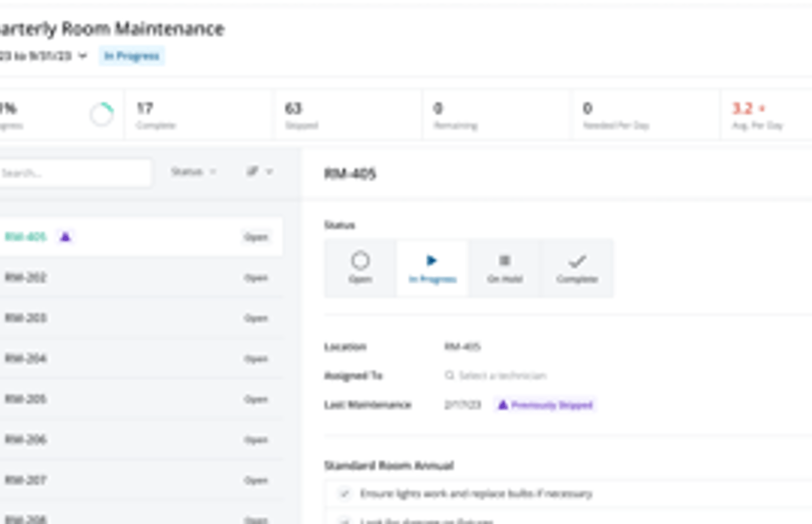
Task: Click the Quarterly Room Maintenance page title
Action: pos(112,29)
